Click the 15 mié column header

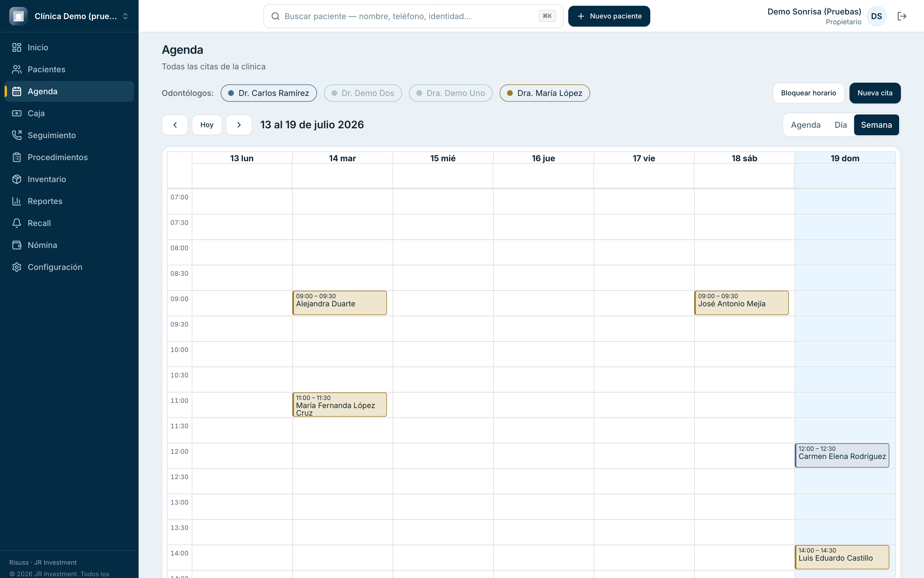(443, 158)
